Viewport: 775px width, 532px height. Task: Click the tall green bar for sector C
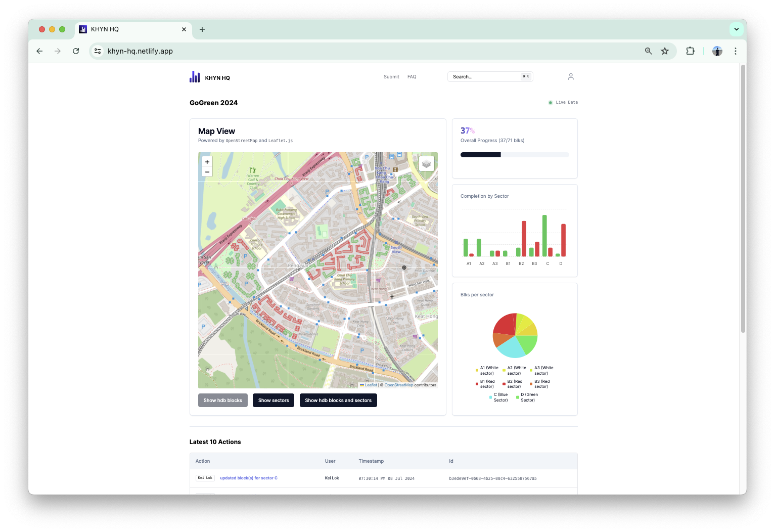pos(544,236)
